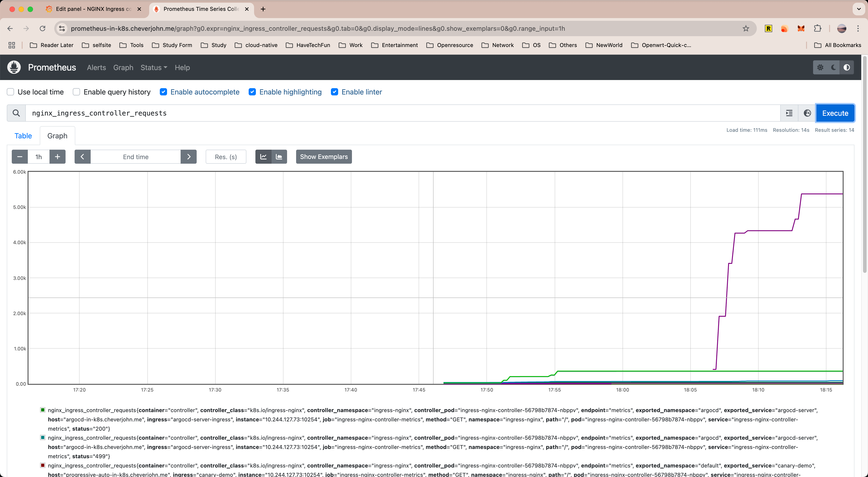Enable the query history checkbox
868x477 pixels.
(x=76, y=92)
